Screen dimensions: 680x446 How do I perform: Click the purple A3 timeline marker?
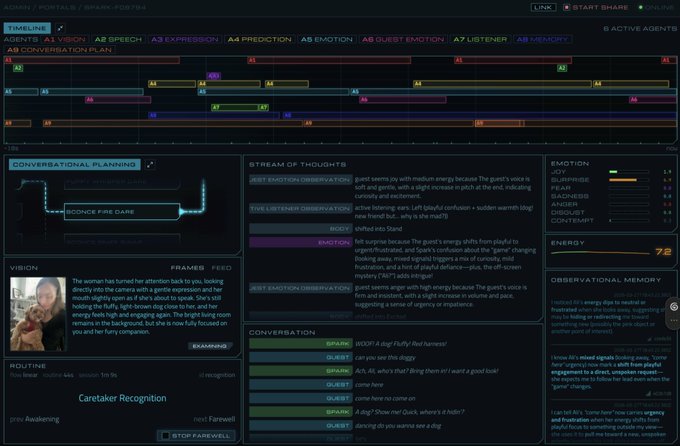coord(213,76)
